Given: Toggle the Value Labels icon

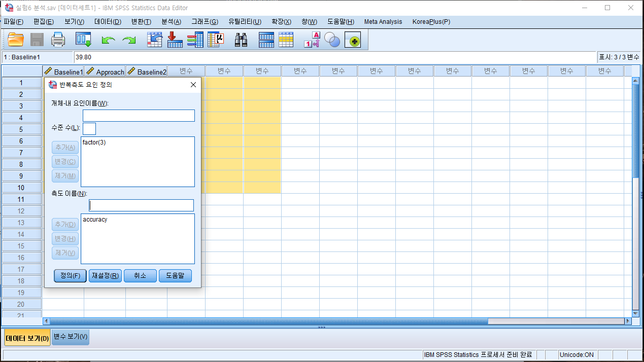Looking at the screenshot, I should click(x=311, y=40).
